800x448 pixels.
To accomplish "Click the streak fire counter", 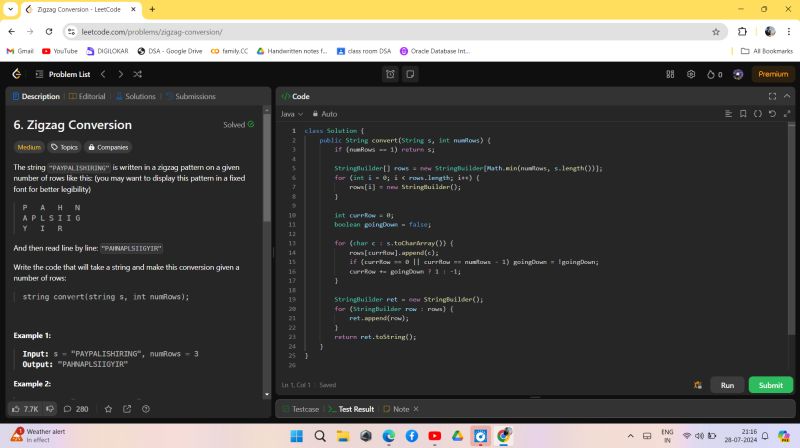I will coord(714,74).
